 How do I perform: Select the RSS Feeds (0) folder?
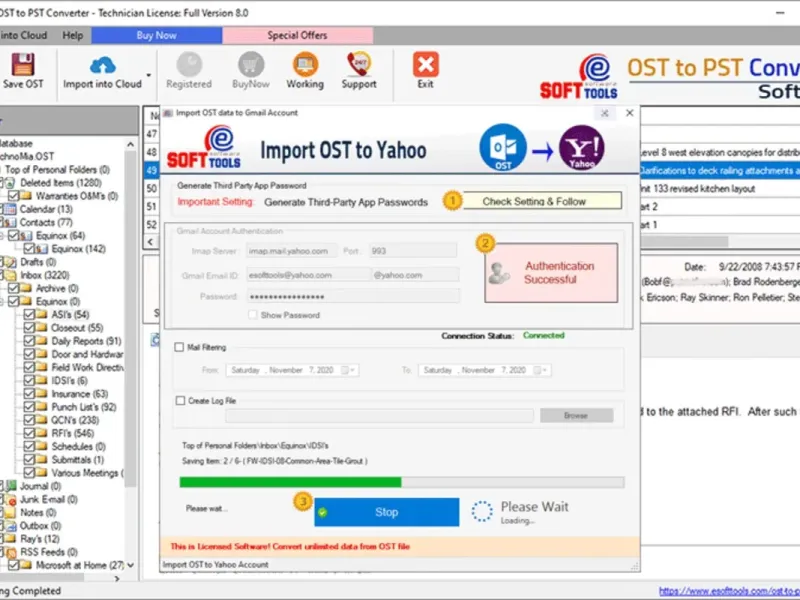(x=49, y=552)
